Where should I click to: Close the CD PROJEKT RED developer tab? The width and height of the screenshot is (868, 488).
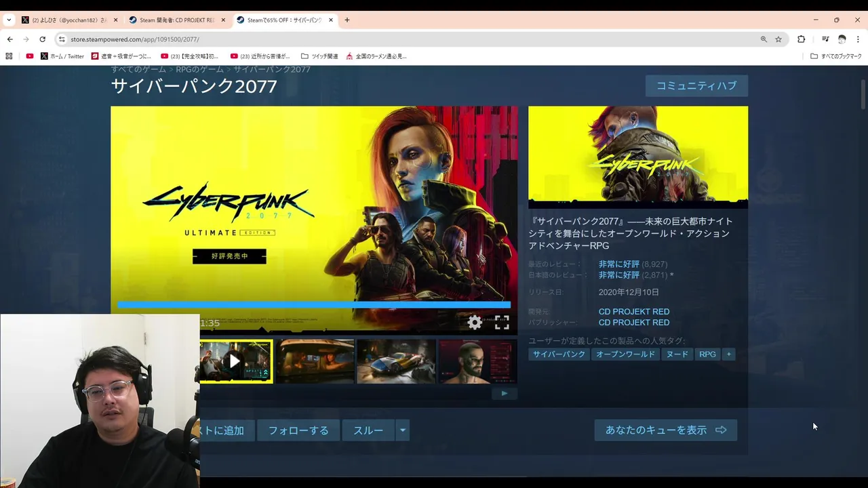(223, 20)
